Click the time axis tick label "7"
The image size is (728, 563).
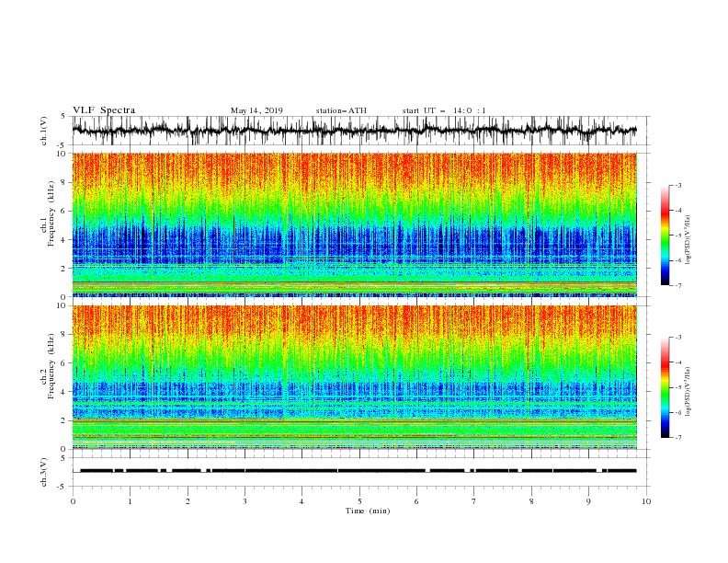point(474,501)
